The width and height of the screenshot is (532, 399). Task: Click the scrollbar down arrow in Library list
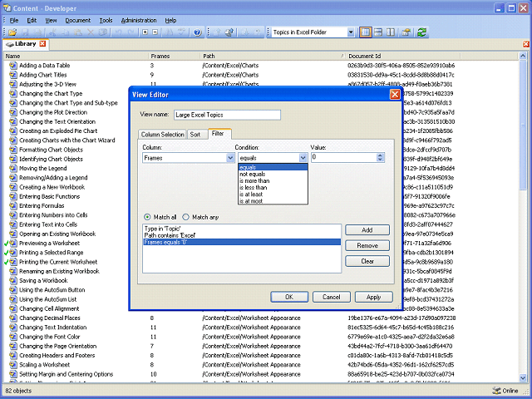click(523, 377)
